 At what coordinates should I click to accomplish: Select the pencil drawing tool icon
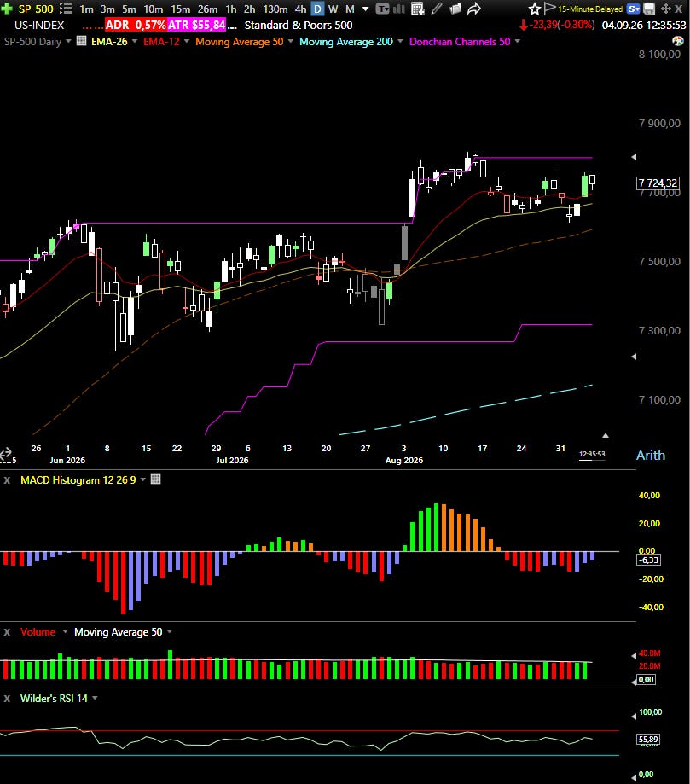(x=437, y=9)
